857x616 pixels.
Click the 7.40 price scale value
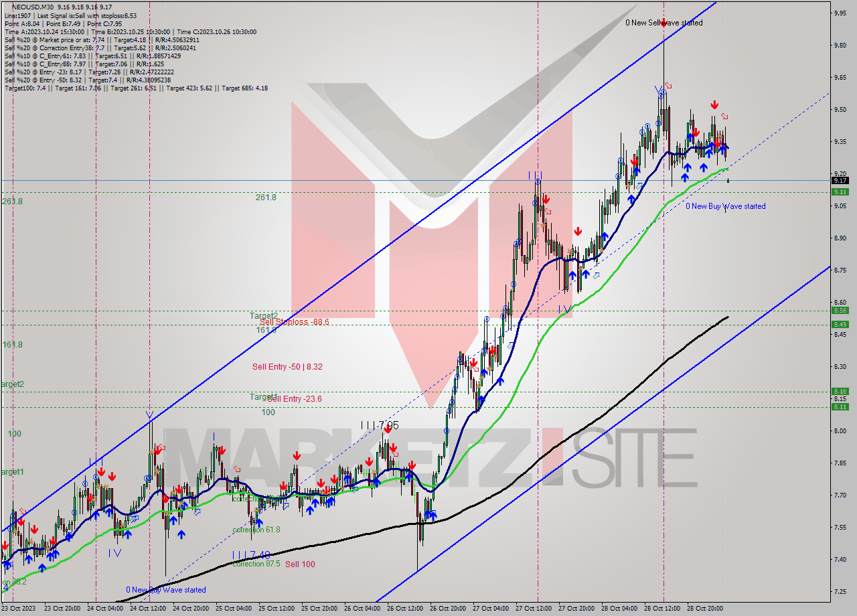tap(840, 559)
